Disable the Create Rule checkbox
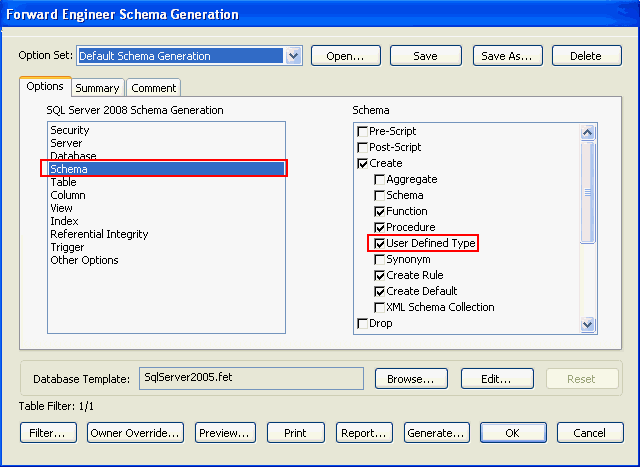 [x=380, y=275]
